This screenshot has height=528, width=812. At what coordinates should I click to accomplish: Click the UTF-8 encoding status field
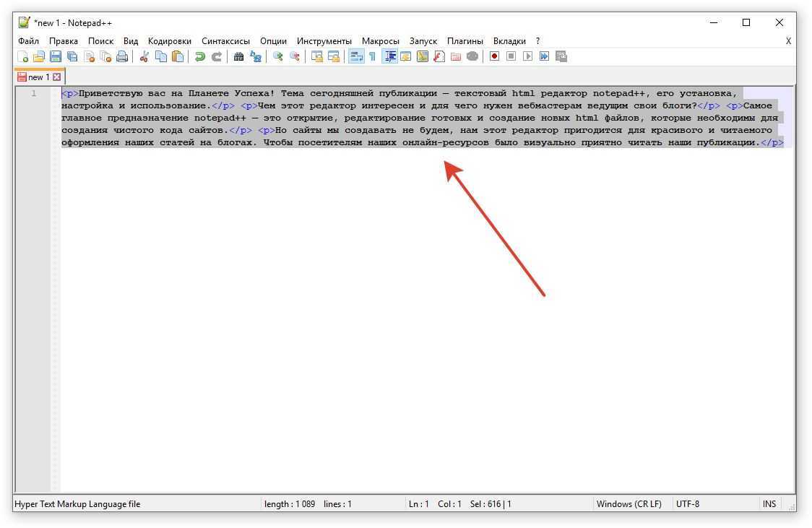click(687, 504)
